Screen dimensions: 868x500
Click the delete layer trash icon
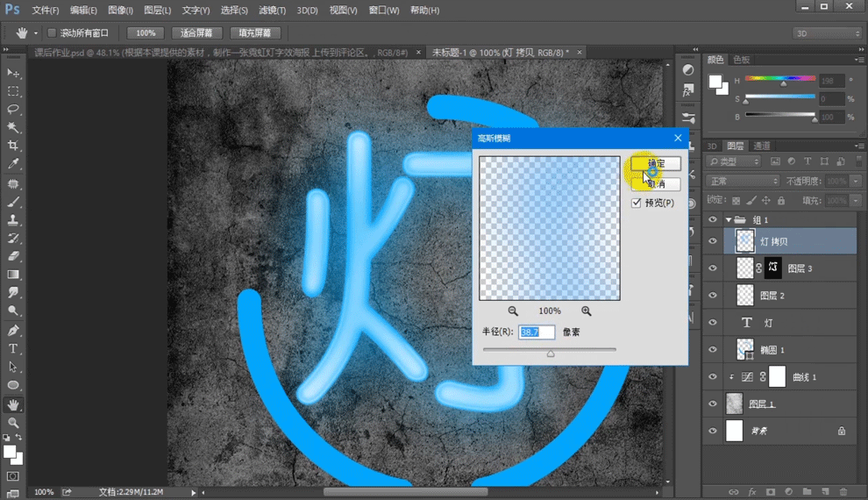843,492
